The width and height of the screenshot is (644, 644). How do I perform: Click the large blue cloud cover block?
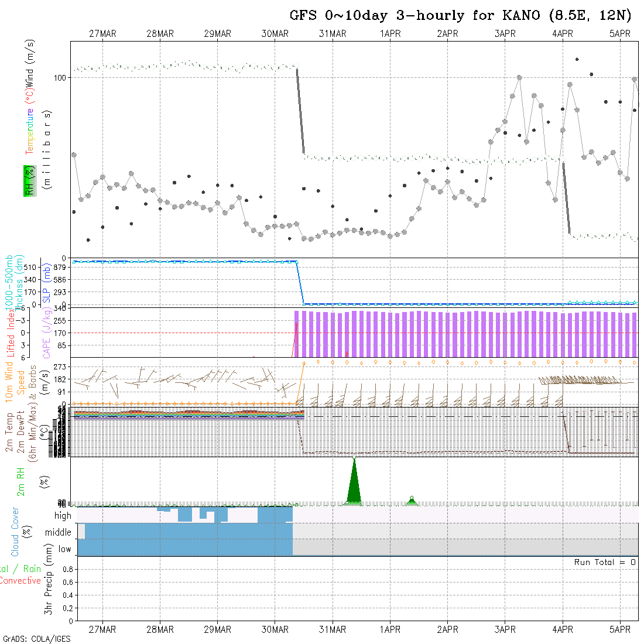(187, 539)
